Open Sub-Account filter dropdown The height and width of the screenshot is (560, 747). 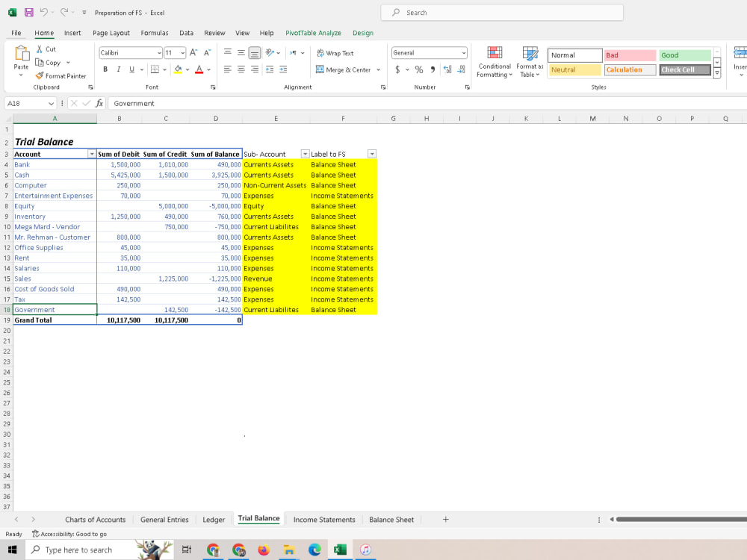tap(305, 154)
